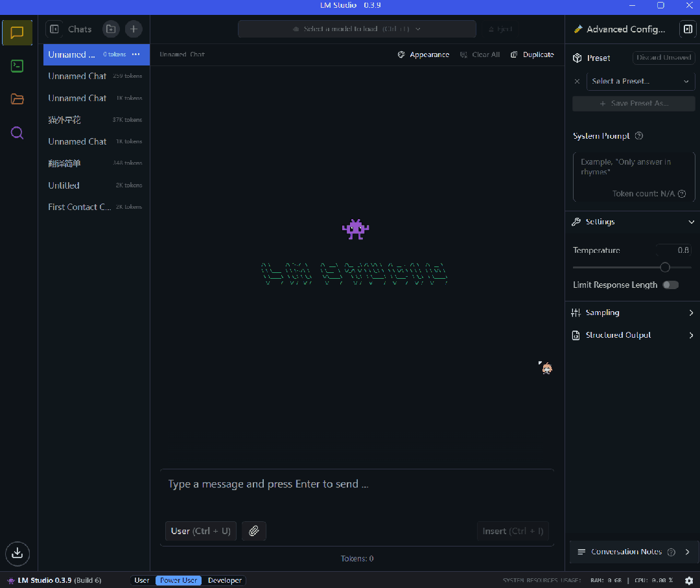Open the Select a Preset dropdown

coord(640,81)
